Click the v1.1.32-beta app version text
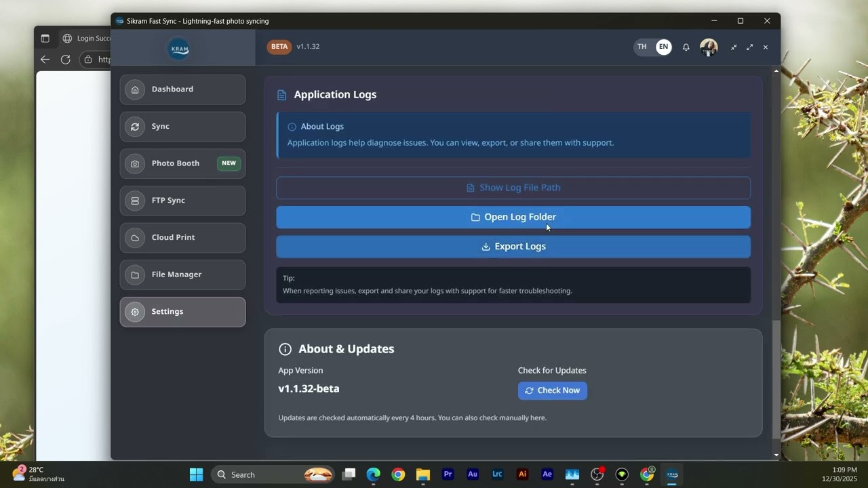Image resolution: width=868 pixels, height=488 pixels. point(309,389)
